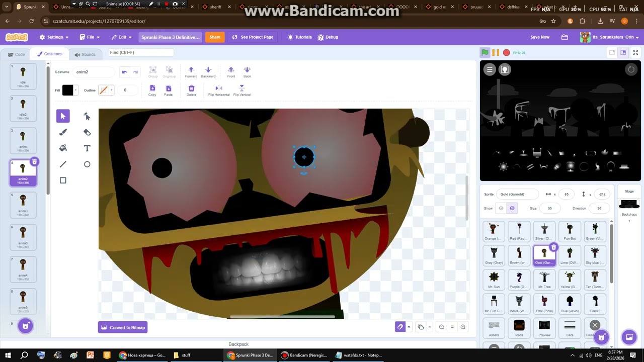Viewport: 644px width, 362px height.
Task: Delete the Gold (Garnold) sprite via trash badge
Action: [x=553, y=247]
